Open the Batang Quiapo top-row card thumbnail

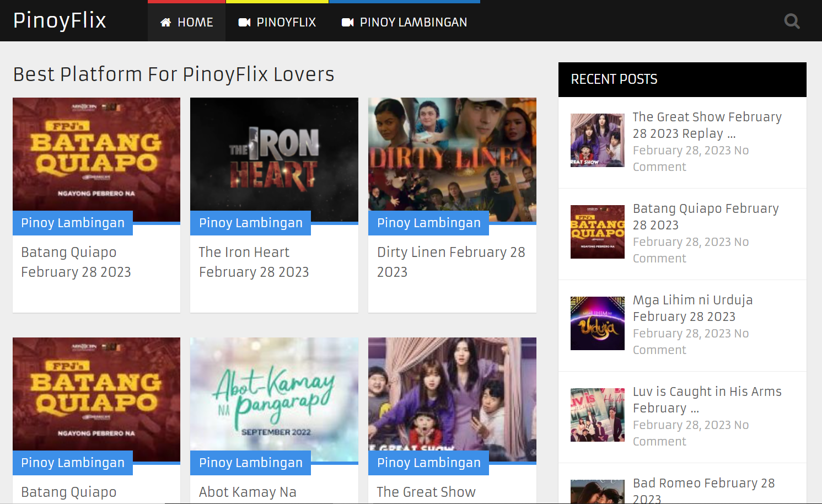tap(96, 160)
